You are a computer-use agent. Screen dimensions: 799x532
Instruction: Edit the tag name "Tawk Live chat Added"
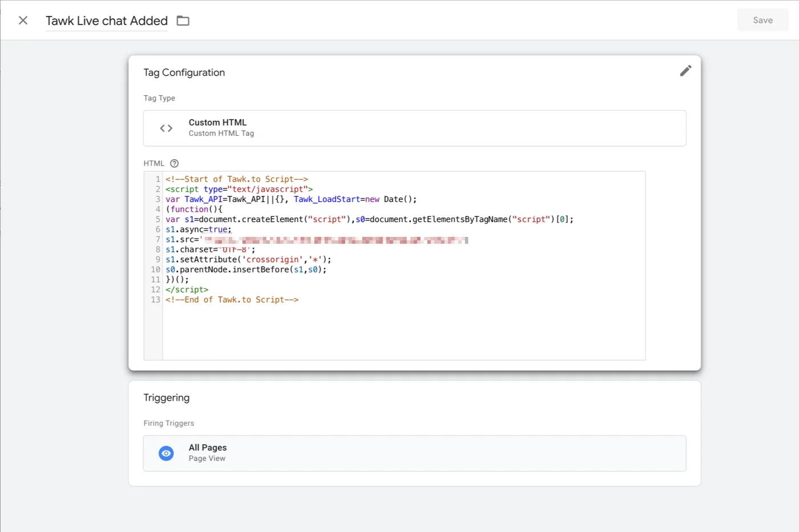(x=107, y=21)
